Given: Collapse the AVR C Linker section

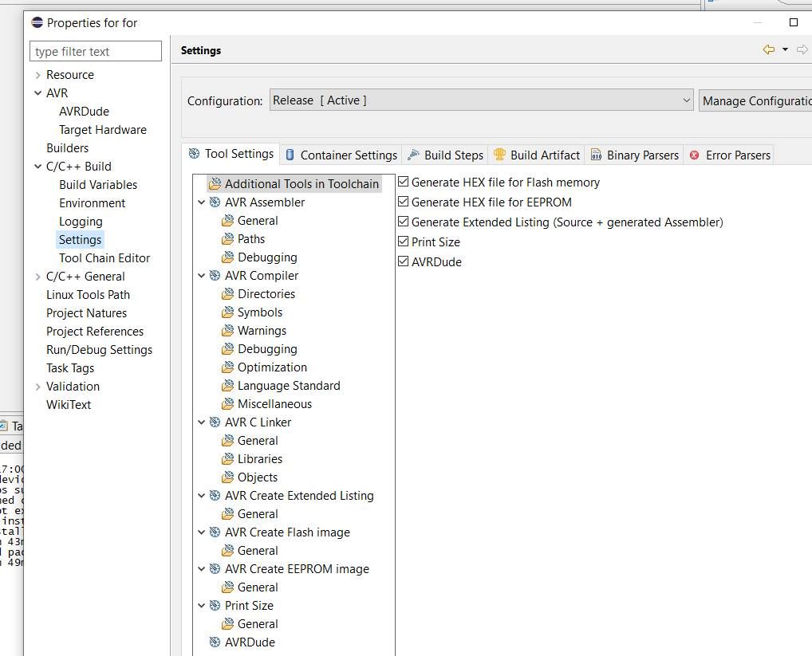Looking at the screenshot, I should click(x=202, y=422).
